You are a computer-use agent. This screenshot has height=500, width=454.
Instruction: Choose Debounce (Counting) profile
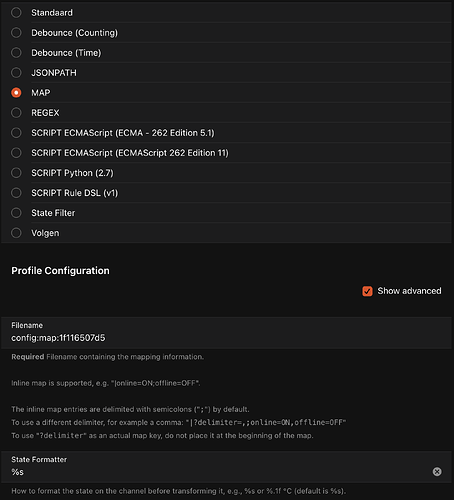click(x=16, y=33)
